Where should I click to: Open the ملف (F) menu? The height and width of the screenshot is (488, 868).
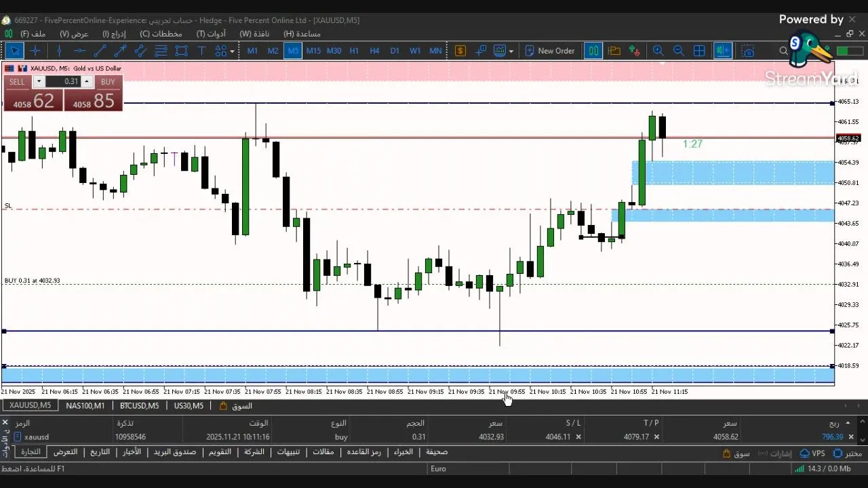(x=33, y=34)
